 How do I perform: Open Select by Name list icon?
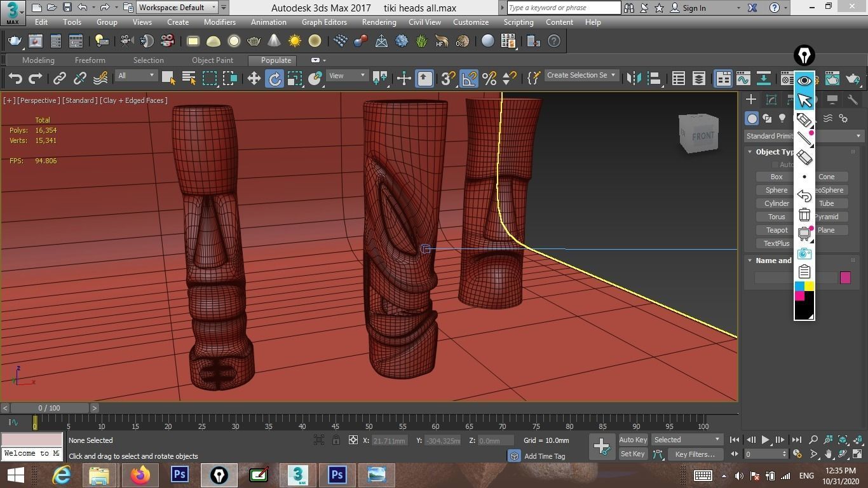[x=189, y=78]
